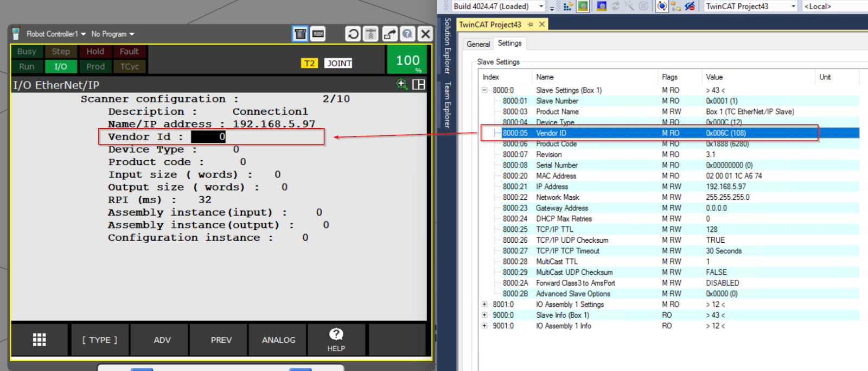Open the Solution Explorer side tab
Image resolution: width=868 pixels, height=371 pixels.
[447, 46]
